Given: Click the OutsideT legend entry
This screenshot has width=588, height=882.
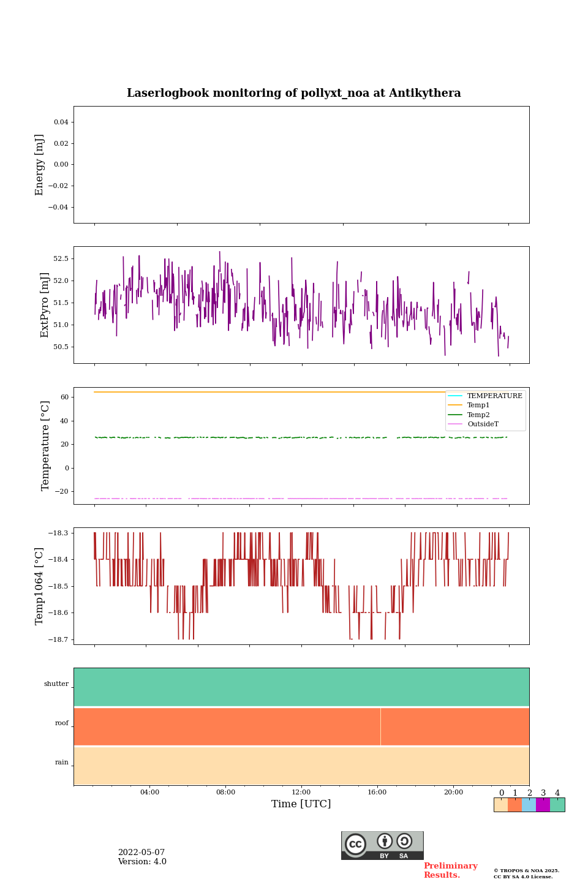Looking at the screenshot, I should (x=473, y=424).
